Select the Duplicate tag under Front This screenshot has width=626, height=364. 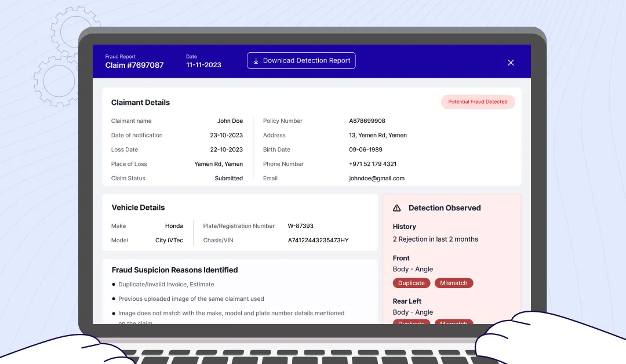pyautogui.click(x=411, y=283)
